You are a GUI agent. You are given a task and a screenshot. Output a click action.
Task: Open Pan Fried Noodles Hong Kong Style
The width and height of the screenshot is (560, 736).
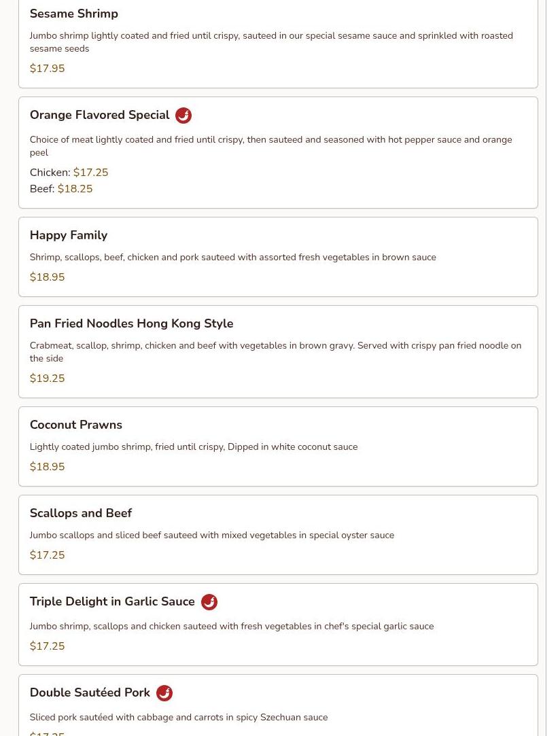coord(131,323)
